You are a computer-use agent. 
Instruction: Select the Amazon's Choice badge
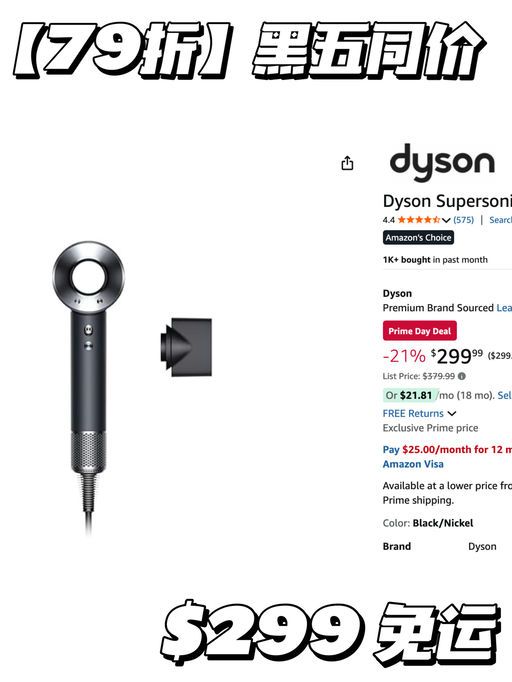418,237
